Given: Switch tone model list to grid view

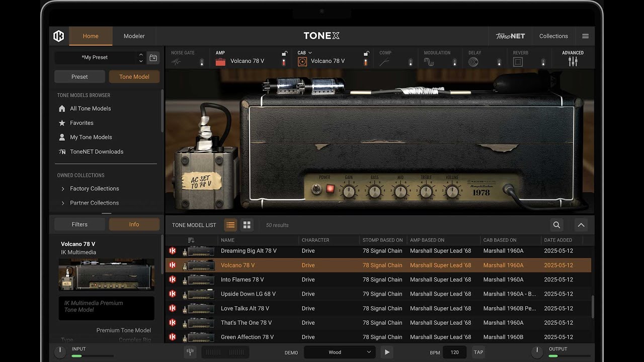Looking at the screenshot, I should click(x=247, y=225).
